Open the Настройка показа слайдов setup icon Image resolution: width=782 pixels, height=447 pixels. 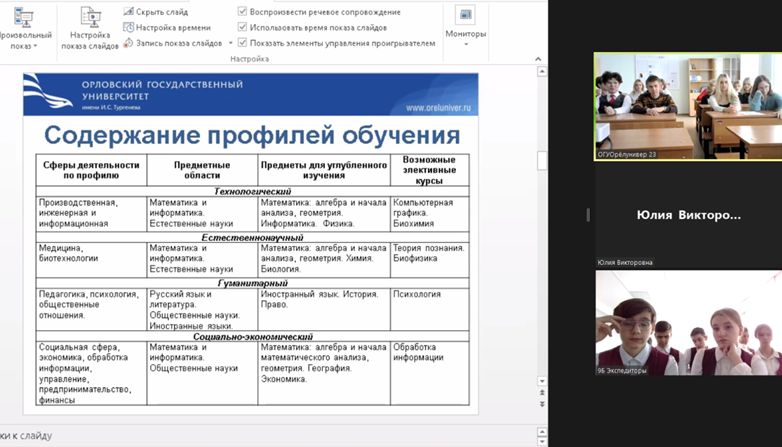[x=89, y=18]
